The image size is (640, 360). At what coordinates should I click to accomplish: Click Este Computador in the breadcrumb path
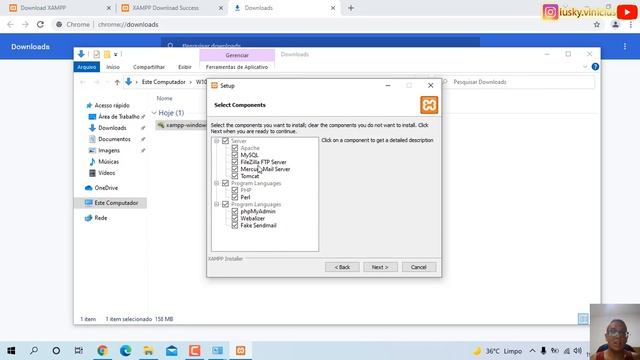point(164,82)
